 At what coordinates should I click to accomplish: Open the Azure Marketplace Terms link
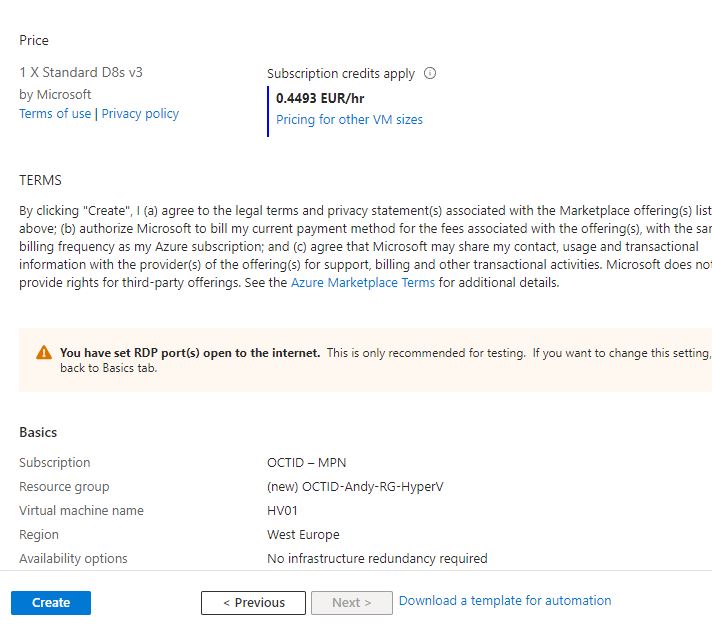[x=362, y=283]
